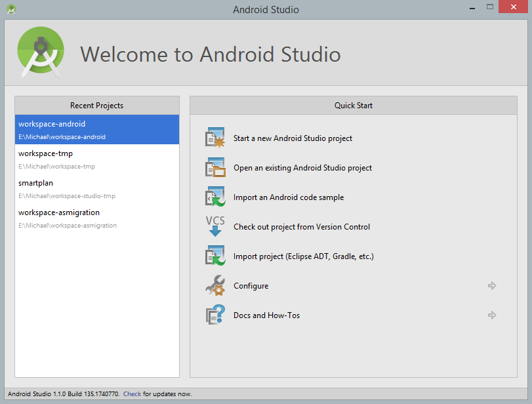Click the import Android code sample icon

click(x=215, y=197)
